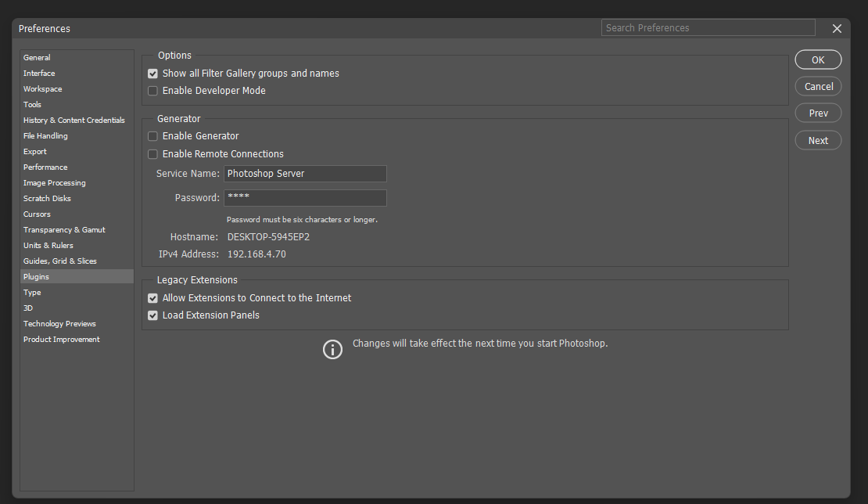Open the Performance preferences page
Screen dimensions: 868x504
click(x=45, y=167)
